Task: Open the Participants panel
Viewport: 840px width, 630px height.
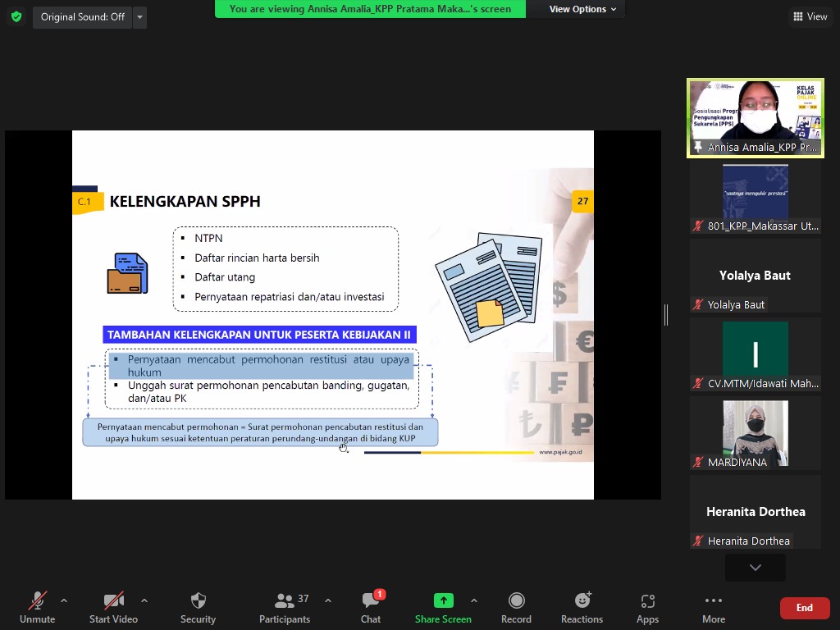Action: [x=285, y=608]
